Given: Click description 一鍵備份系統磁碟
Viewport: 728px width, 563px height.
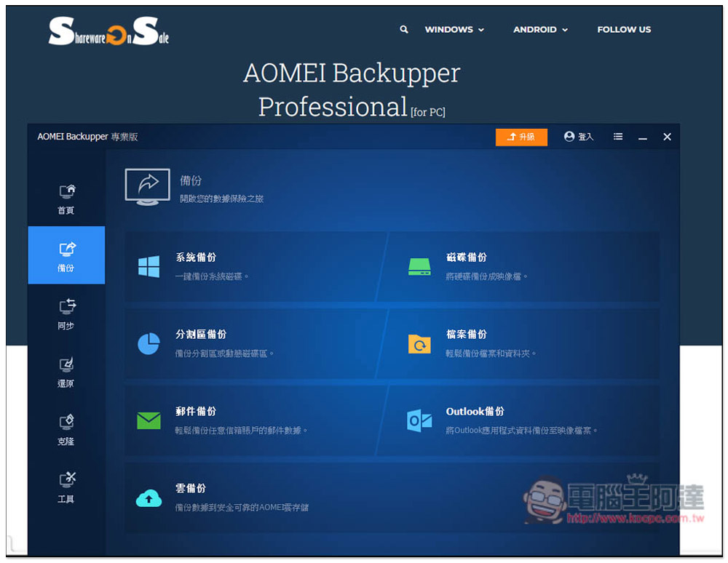Looking at the screenshot, I should (212, 276).
